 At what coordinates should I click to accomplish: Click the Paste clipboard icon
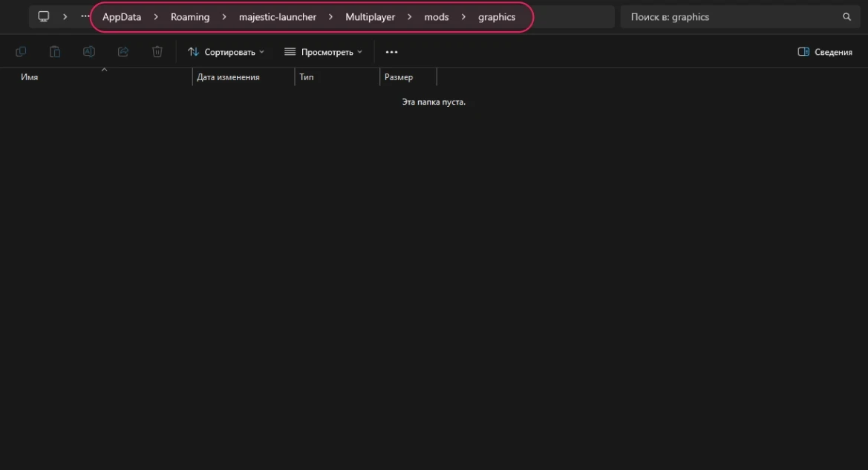[55, 52]
